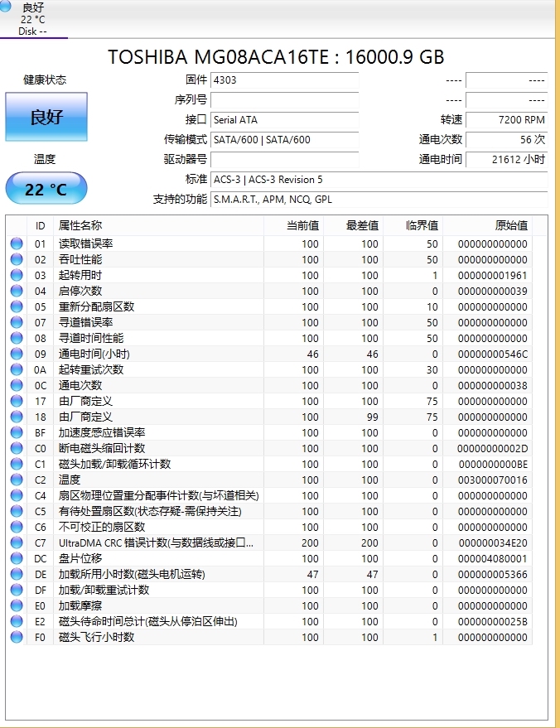Click the ID column header

point(41,225)
